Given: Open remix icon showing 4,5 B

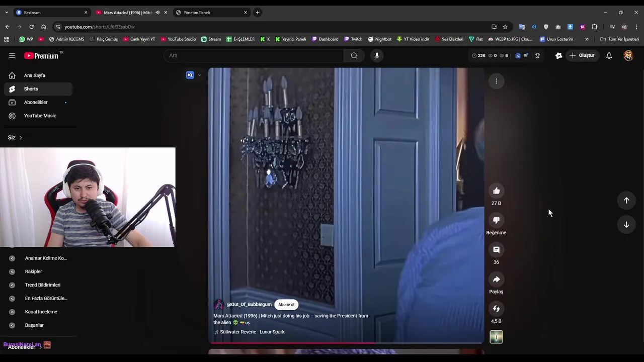Looking at the screenshot, I should coord(496,309).
